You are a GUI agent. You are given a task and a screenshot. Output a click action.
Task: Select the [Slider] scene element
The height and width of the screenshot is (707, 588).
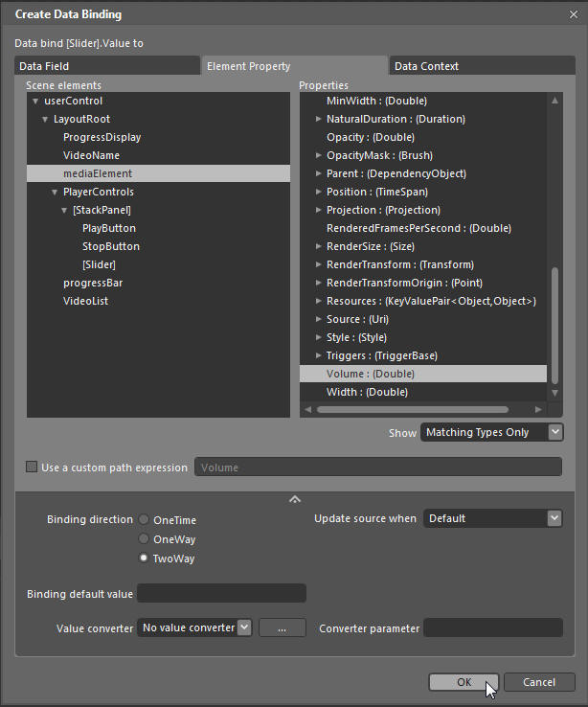point(99,264)
